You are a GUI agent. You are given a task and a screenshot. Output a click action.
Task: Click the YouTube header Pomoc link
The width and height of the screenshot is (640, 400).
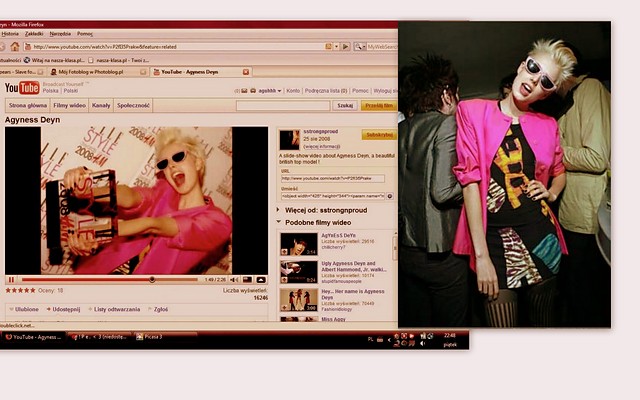click(360, 91)
